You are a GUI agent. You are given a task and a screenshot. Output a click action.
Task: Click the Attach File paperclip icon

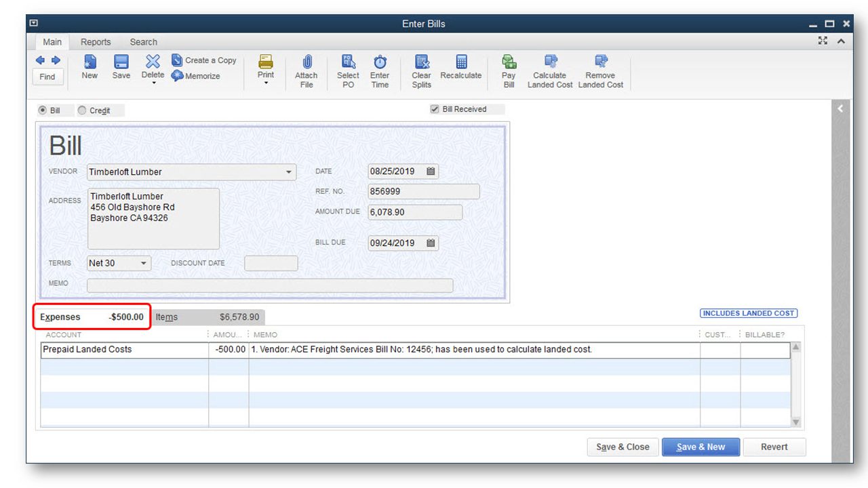[306, 62]
